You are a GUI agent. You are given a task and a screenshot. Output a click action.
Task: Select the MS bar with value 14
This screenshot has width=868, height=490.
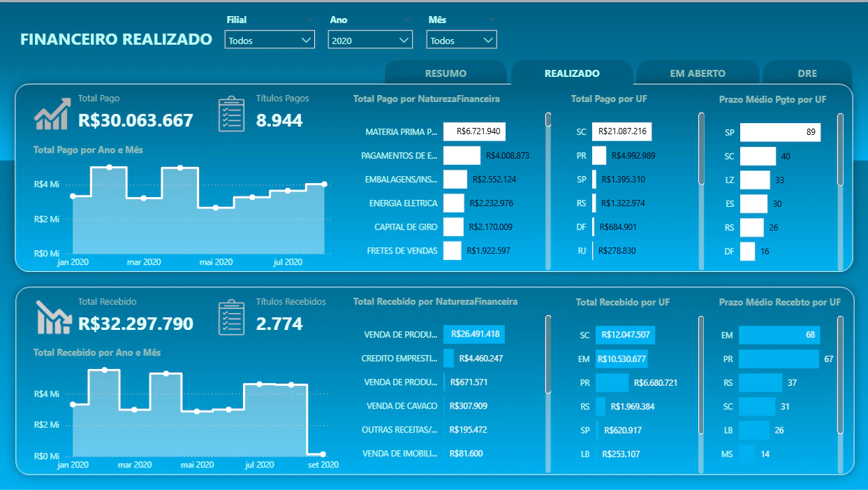point(747,454)
